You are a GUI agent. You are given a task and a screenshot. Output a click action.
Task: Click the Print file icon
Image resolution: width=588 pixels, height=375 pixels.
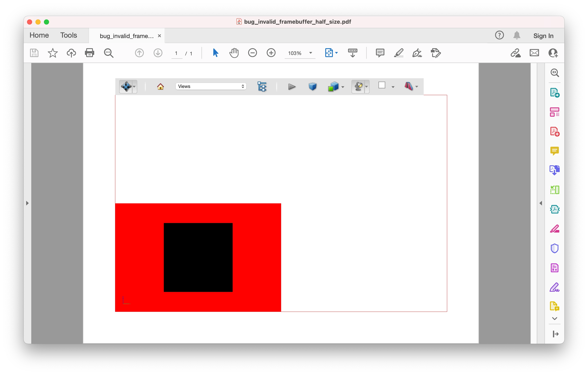click(89, 53)
